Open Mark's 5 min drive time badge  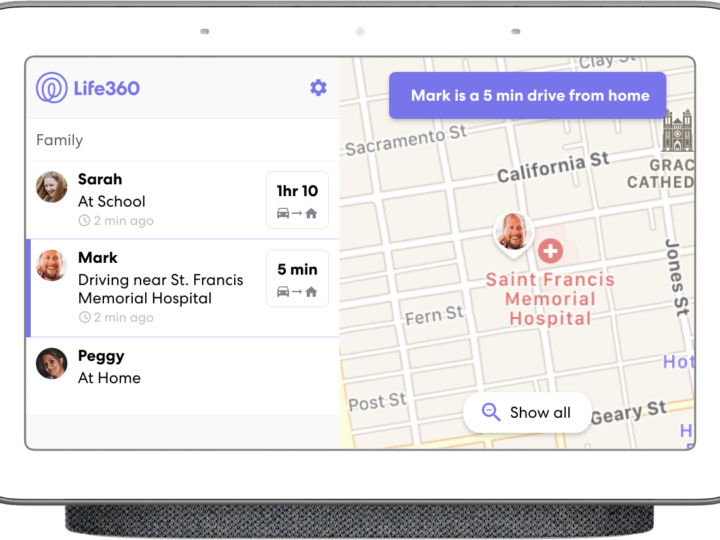[297, 278]
